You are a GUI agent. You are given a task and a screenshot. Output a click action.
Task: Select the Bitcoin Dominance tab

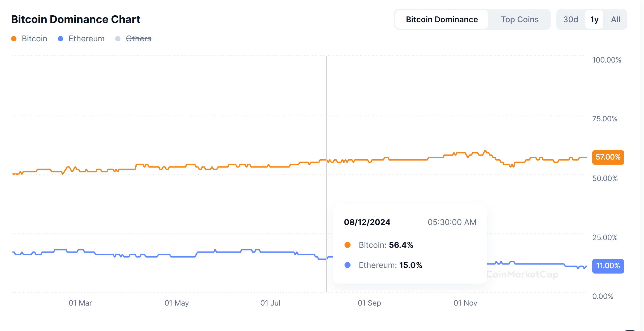[x=442, y=19]
